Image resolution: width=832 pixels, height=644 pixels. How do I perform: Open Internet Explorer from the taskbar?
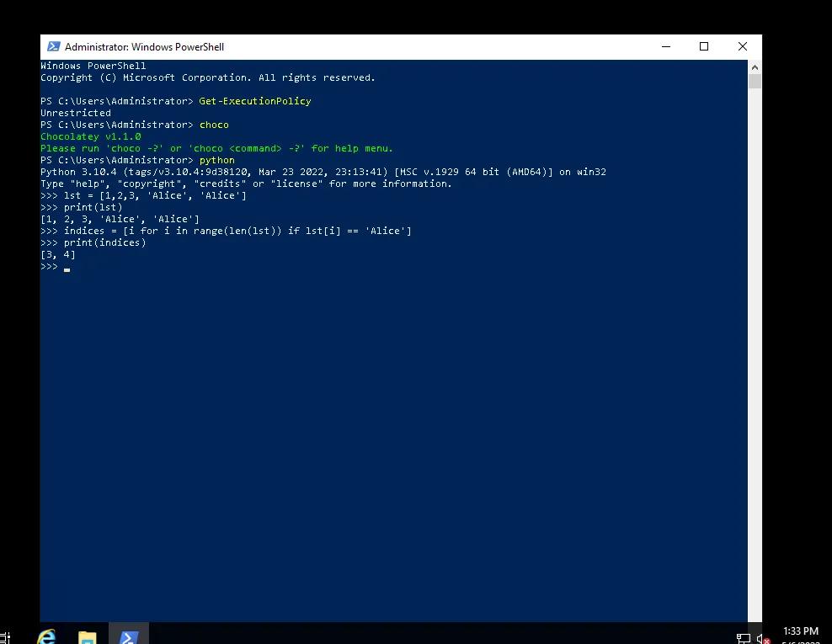pyautogui.click(x=46, y=636)
